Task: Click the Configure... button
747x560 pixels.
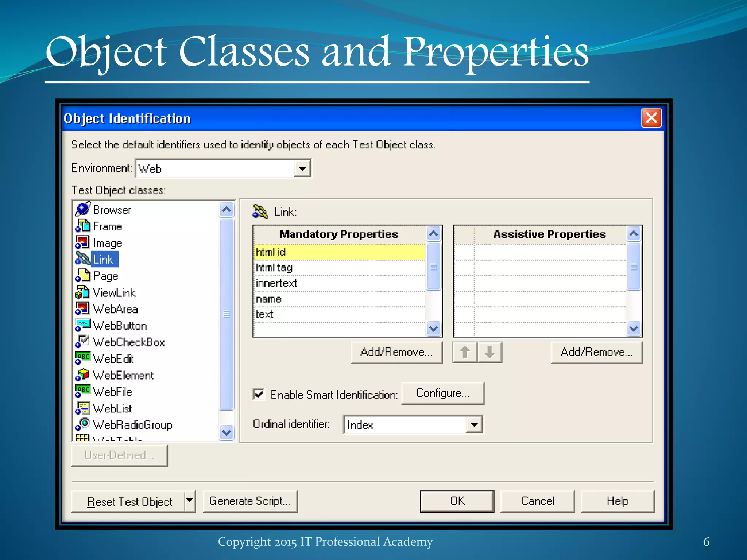Action: pos(443,393)
